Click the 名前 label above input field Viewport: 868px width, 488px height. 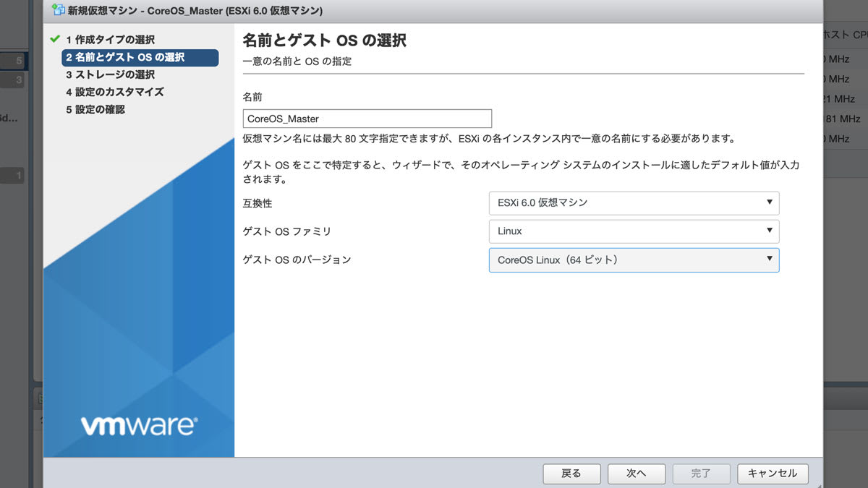[252, 97]
